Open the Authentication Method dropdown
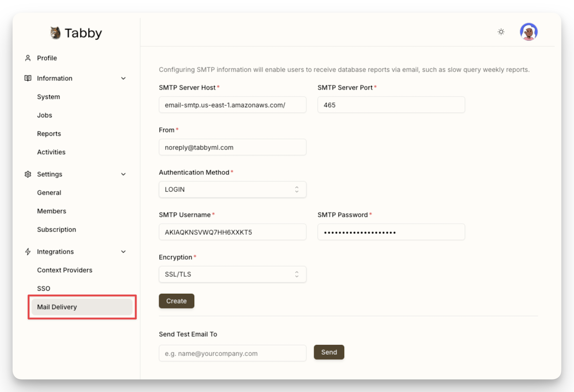The image size is (574, 392). [232, 190]
